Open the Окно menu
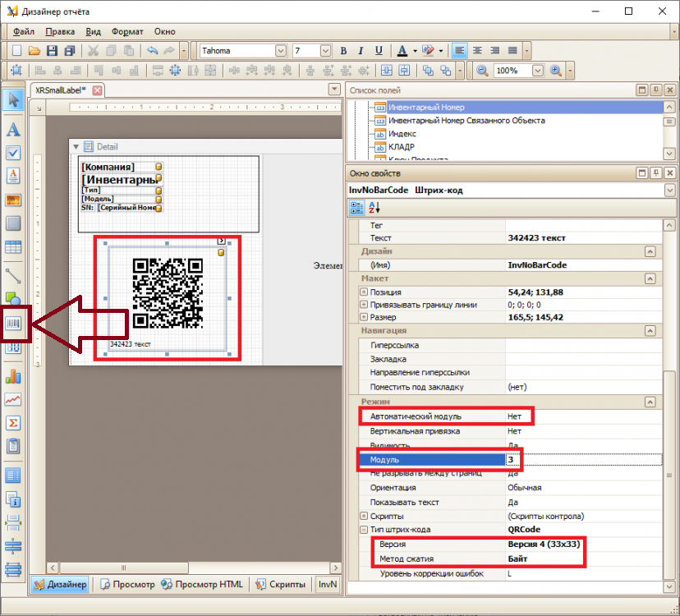The width and height of the screenshot is (680, 616). pos(165,32)
